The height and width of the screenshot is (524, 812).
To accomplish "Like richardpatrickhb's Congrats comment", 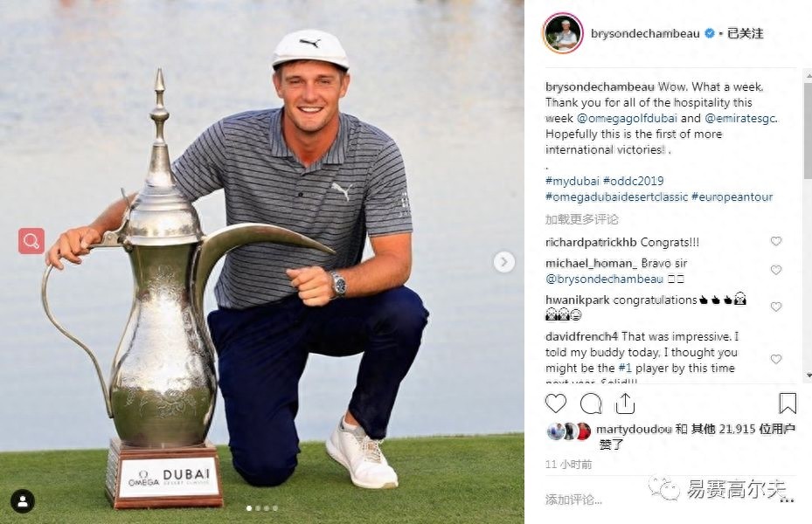I will point(776,241).
